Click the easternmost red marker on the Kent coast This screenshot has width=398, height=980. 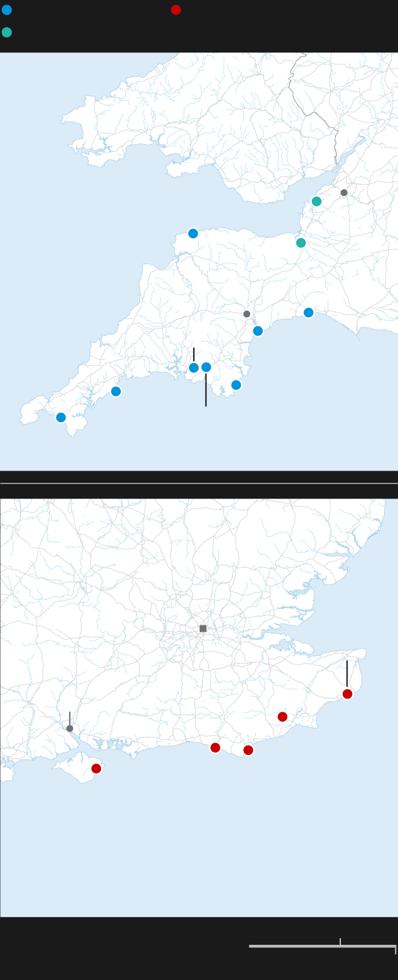(348, 694)
